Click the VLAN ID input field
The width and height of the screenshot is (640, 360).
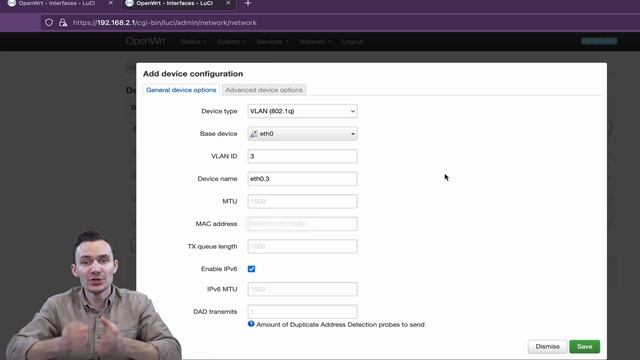pos(302,156)
